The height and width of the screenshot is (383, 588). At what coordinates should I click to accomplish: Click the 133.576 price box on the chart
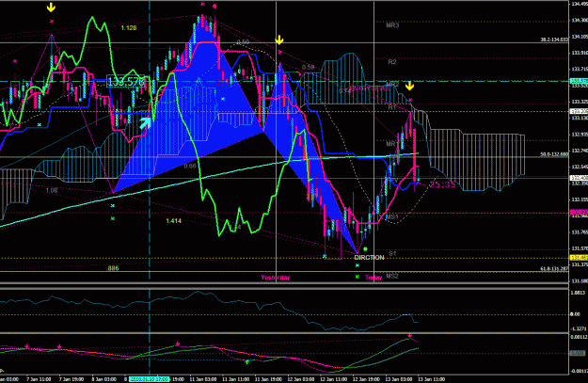pyautogui.click(x=126, y=82)
